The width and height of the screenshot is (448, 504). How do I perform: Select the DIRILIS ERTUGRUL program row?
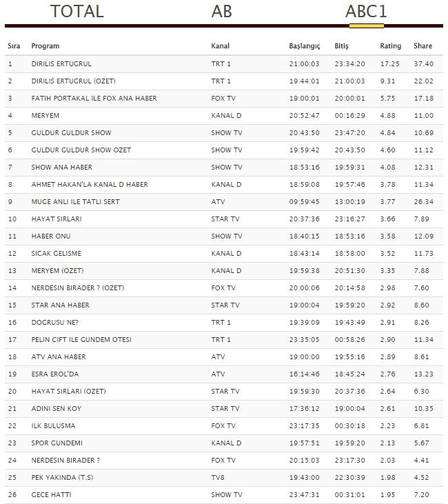[x=61, y=64]
